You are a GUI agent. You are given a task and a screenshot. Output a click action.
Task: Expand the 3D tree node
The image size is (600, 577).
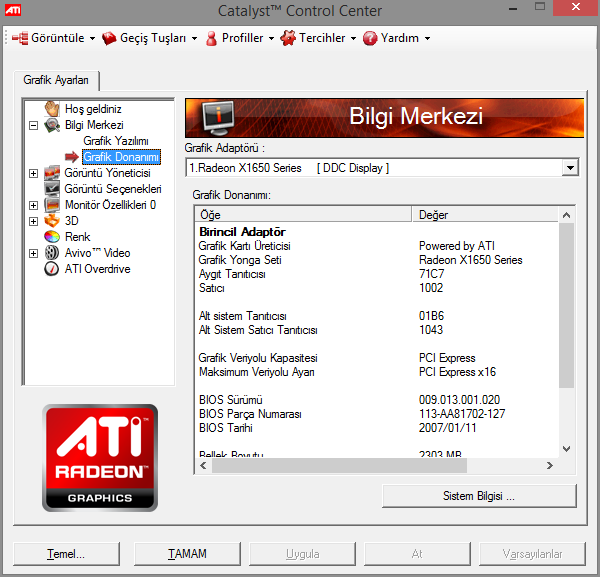34,221
